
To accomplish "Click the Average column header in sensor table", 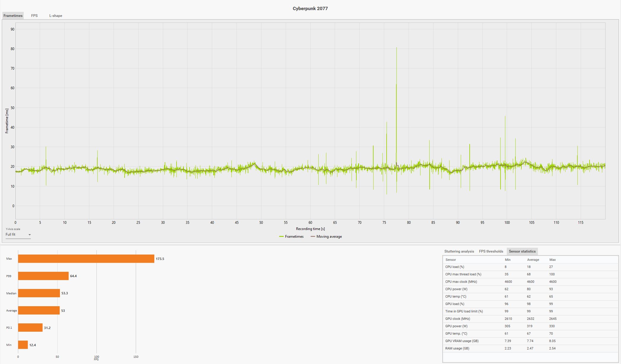I will [533, 260].
